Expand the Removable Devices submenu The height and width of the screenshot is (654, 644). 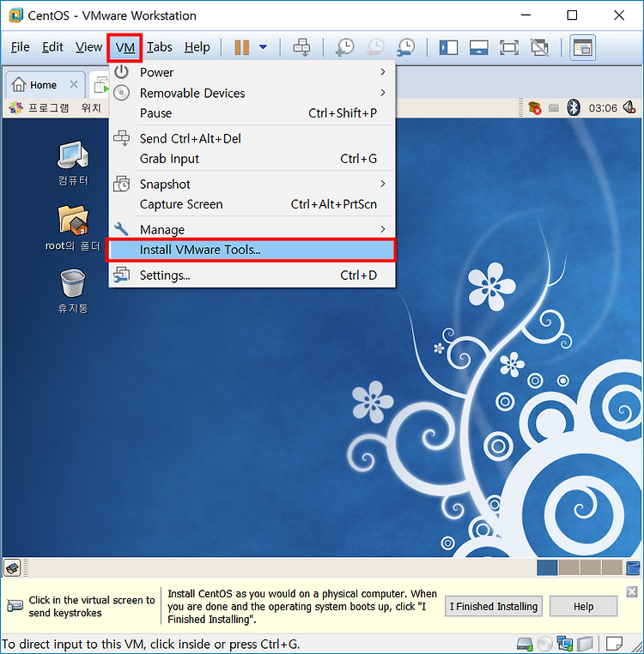[x=252, y=93]
